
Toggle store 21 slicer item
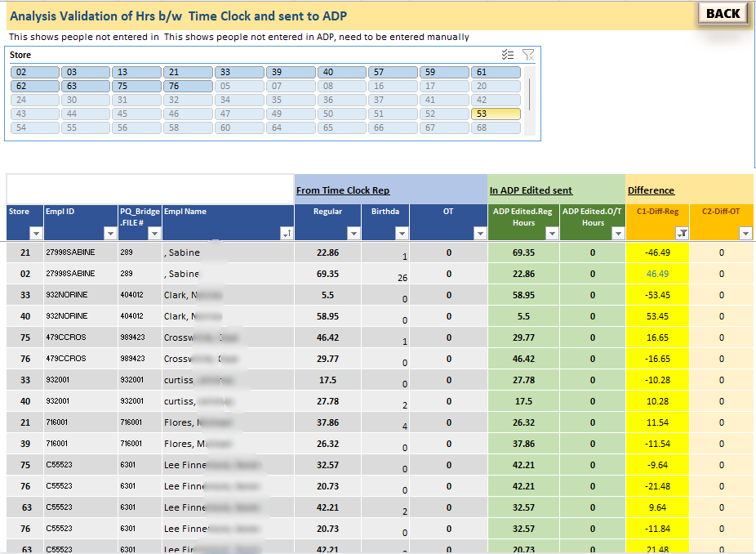point(188,73)
